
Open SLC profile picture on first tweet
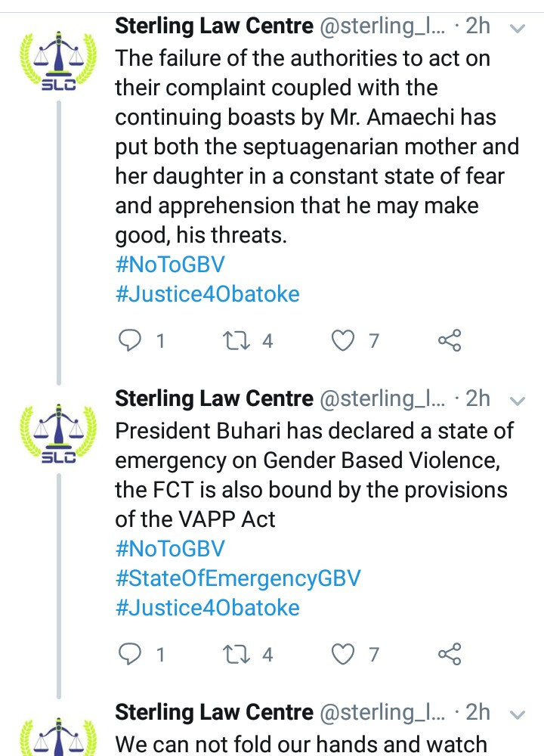pos(58,60)
